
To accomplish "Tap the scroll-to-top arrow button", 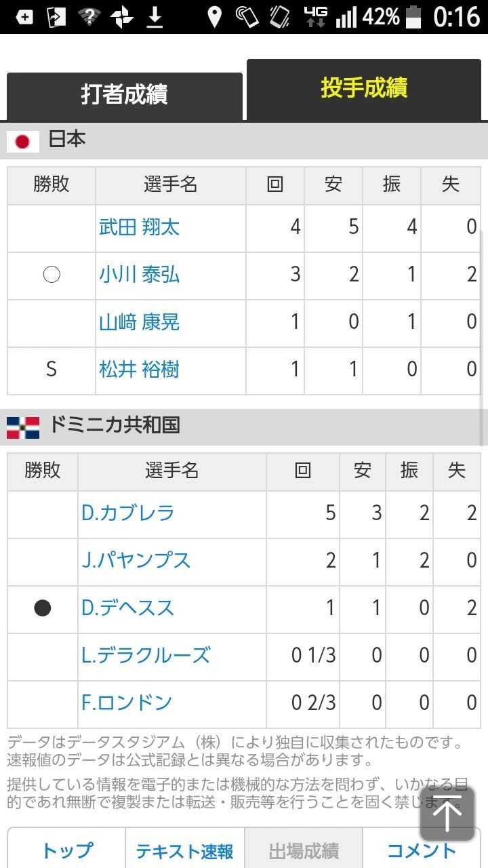I will [447, 814].
